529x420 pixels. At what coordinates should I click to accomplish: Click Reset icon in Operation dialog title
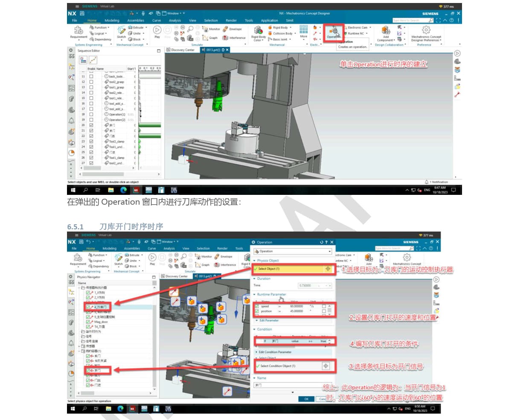coord(321,242)
